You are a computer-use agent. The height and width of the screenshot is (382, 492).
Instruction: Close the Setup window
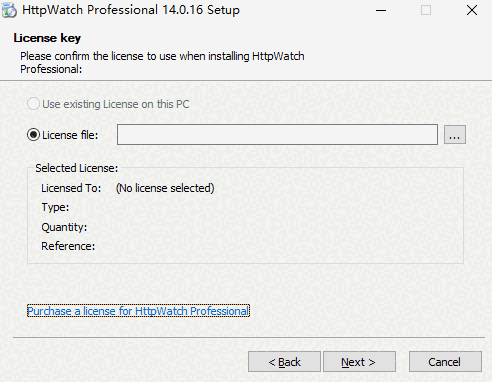pyautogui.click(x=472, y=10)
